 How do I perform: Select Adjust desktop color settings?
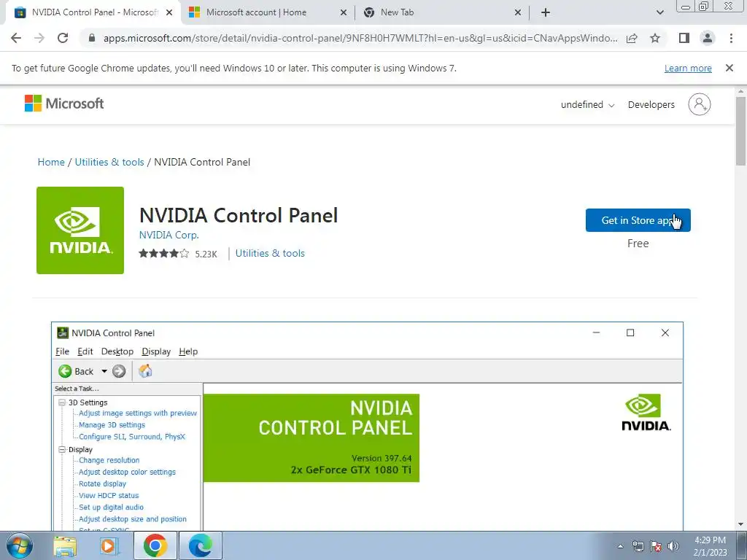tap(127, 472)
